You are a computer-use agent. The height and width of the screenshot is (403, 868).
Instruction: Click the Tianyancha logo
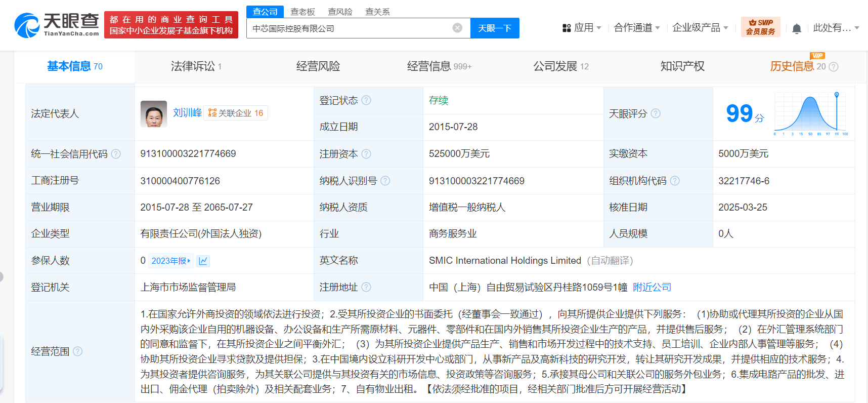pos(57,25)
